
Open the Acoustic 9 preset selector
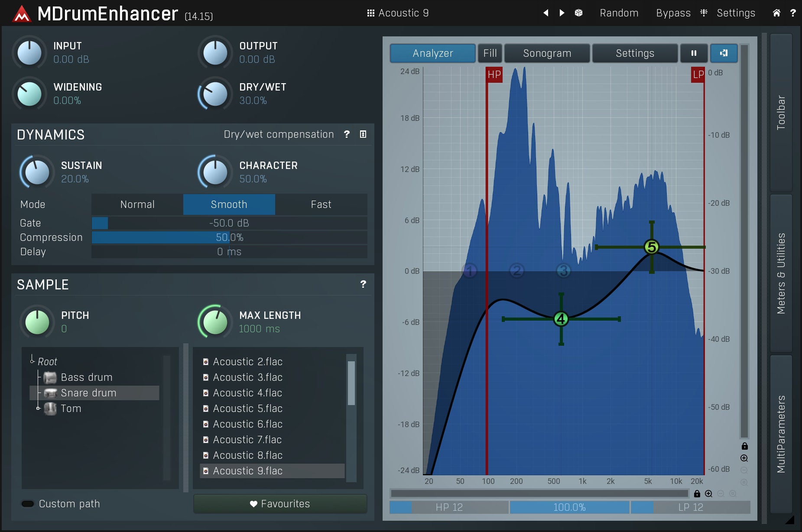[x=398, y=13]
